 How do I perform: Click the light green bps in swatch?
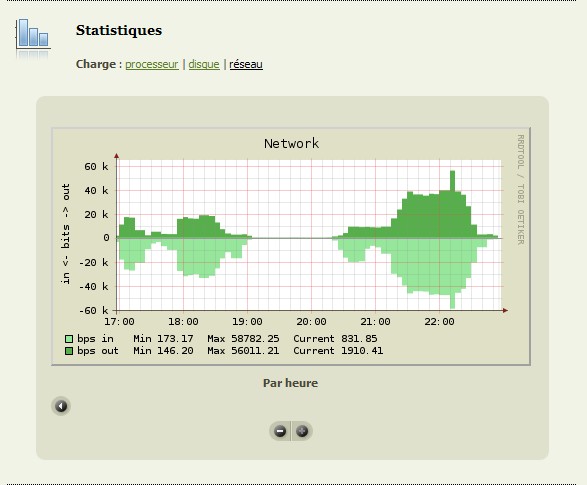tap(69, 339)
